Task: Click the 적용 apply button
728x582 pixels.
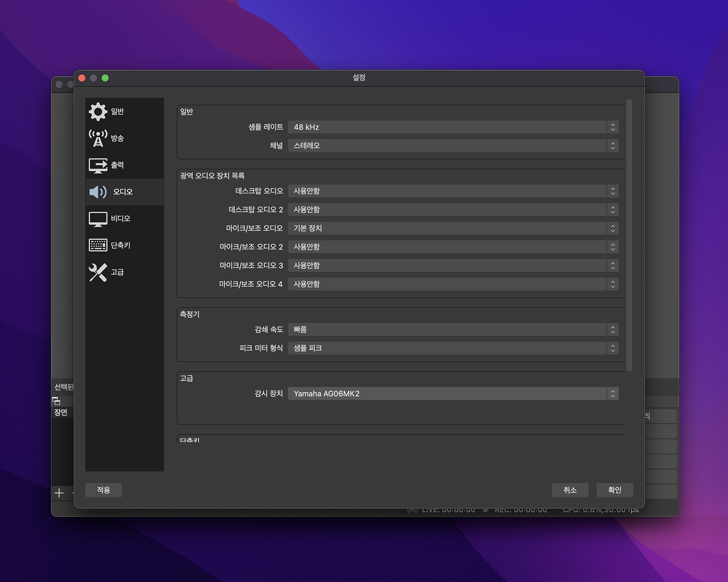Action: 103,490
